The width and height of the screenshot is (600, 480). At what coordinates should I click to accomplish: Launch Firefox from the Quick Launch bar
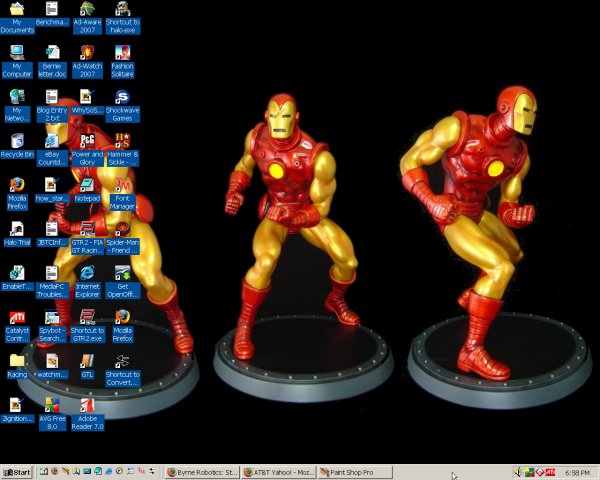(55, 471)
